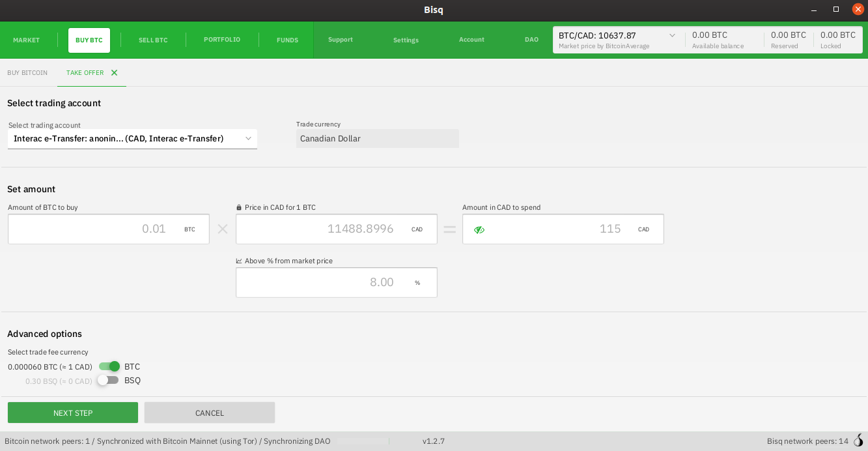Screen dimensions: 868x451
Task: Switch to the Buy Bitcoin tab
Action: click(27, 73)
